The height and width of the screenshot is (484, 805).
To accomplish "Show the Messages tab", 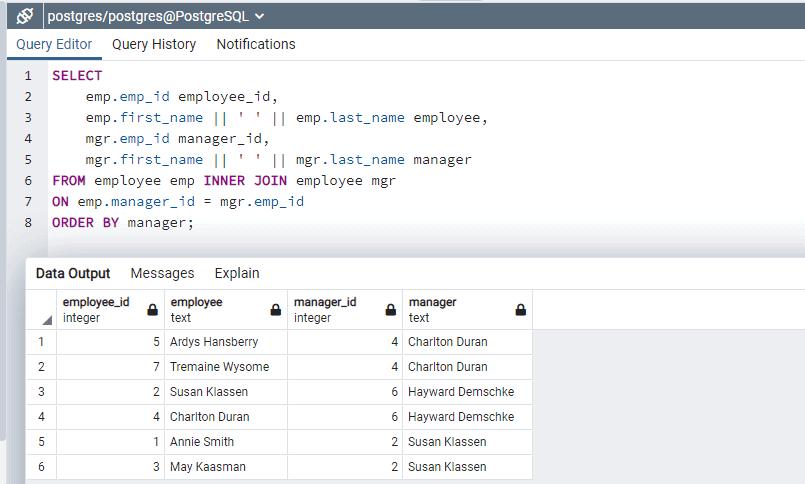I will click(x=162, y=273).
